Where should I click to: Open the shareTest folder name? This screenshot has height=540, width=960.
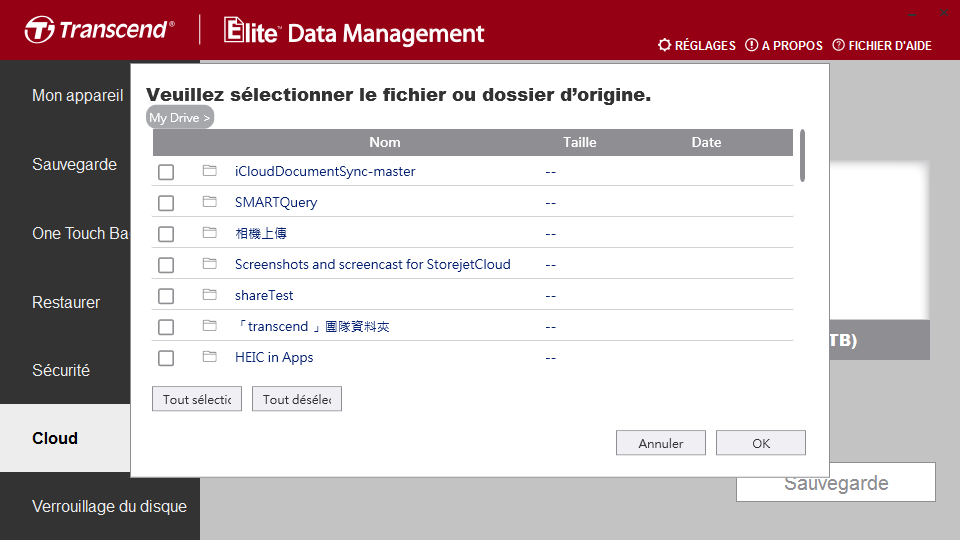264,295
